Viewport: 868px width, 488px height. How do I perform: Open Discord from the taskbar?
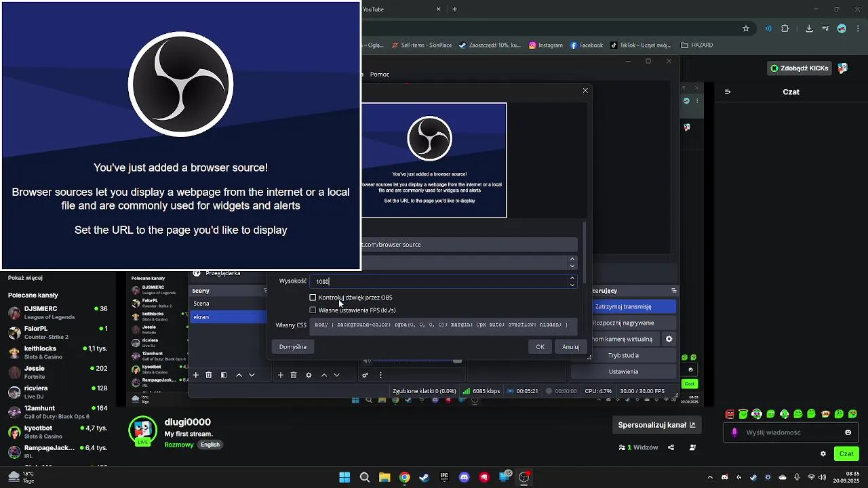[465, 477]
